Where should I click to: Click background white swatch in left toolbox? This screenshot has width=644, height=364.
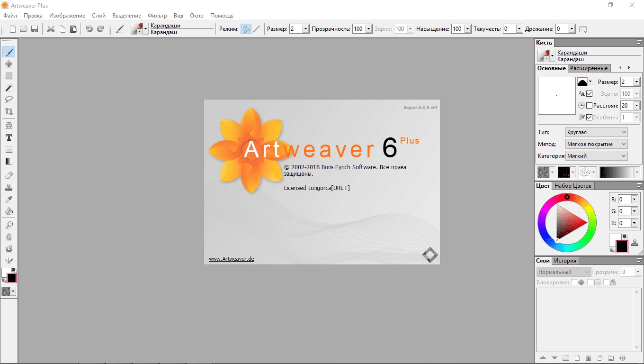6,273
